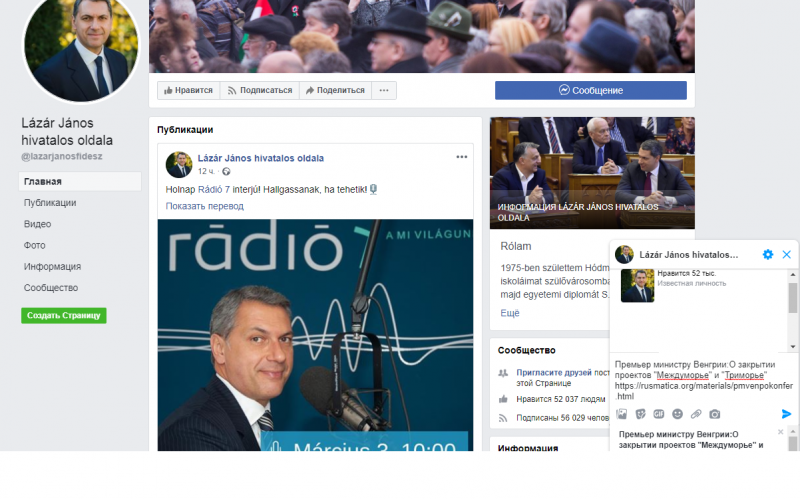Viewport: 800px width, 499px height.
Task: Click the Публикации section heading
Action: click(x=185, y=130)
